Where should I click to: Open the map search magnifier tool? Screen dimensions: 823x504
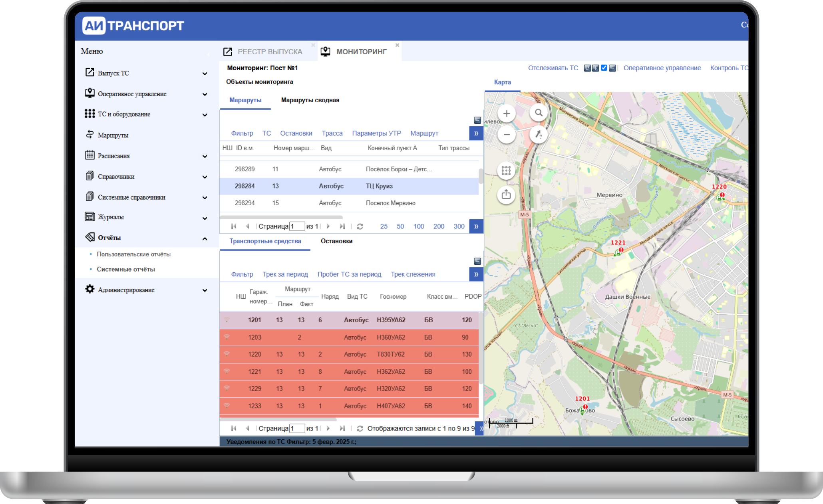click(539, 113)
